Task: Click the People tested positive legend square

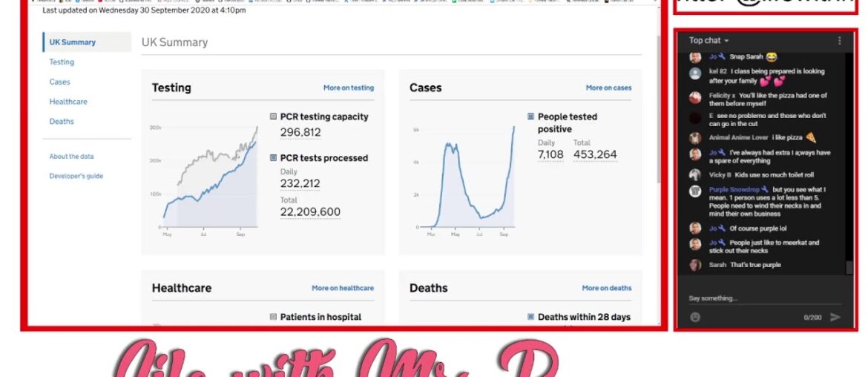Action: click(531, 117)
